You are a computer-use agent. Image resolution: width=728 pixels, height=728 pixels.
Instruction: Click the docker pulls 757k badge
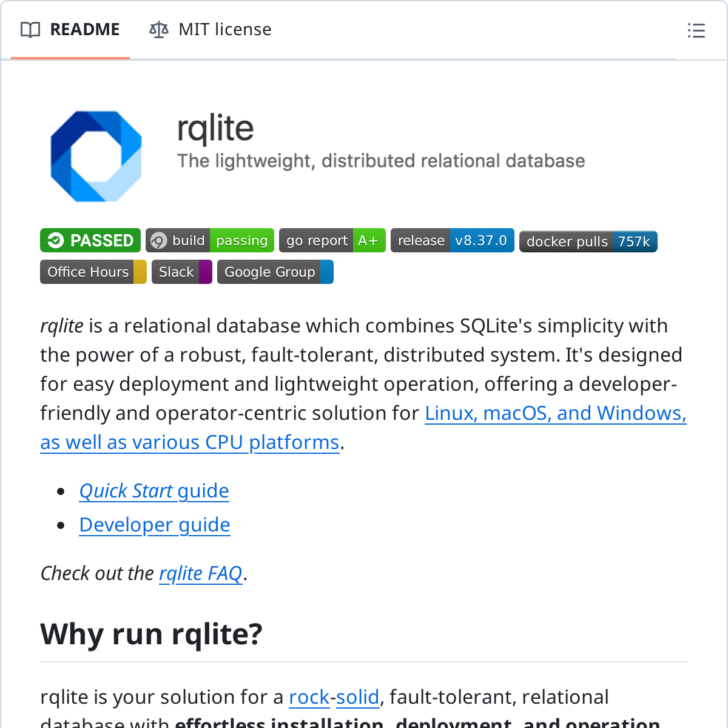588,241
